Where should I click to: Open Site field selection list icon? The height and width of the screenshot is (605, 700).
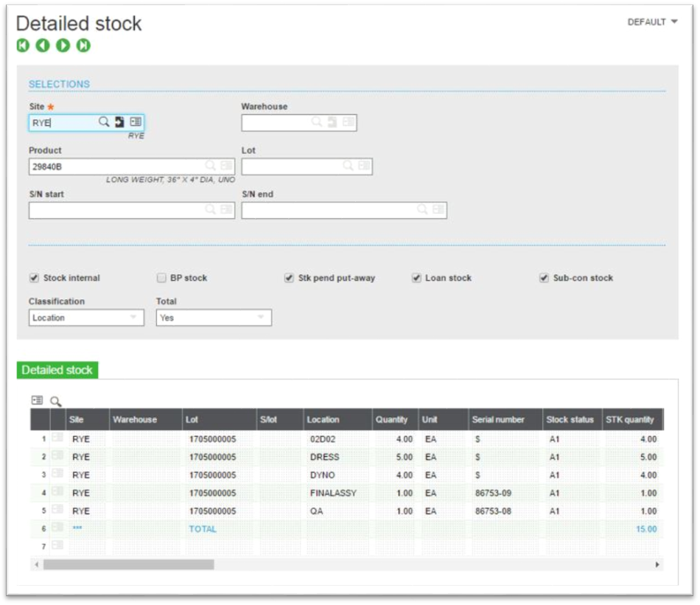coord(136,122)
